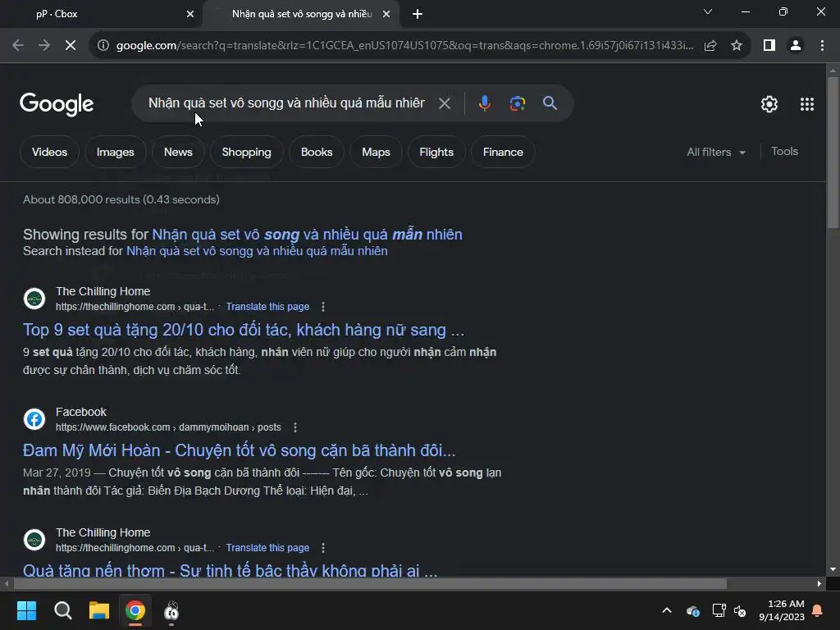
Task: Open the penguin app in taskbar
Action: pyautogui.click(x=171, y=610)
